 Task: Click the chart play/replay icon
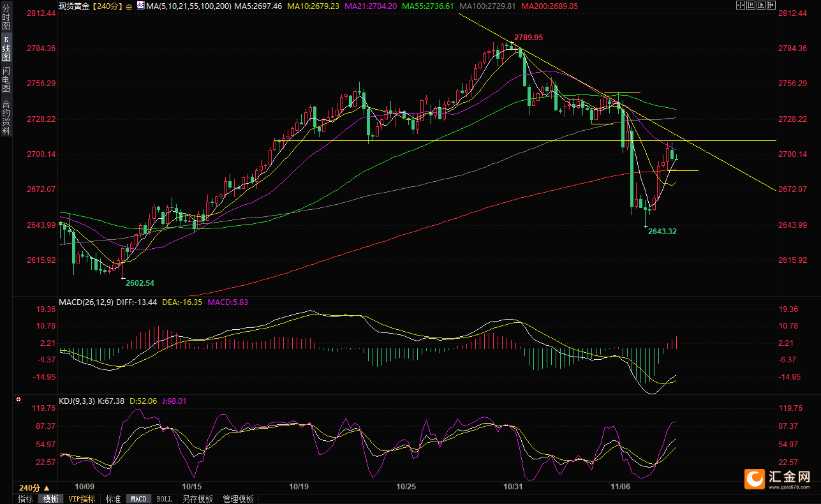coord(761,5)
